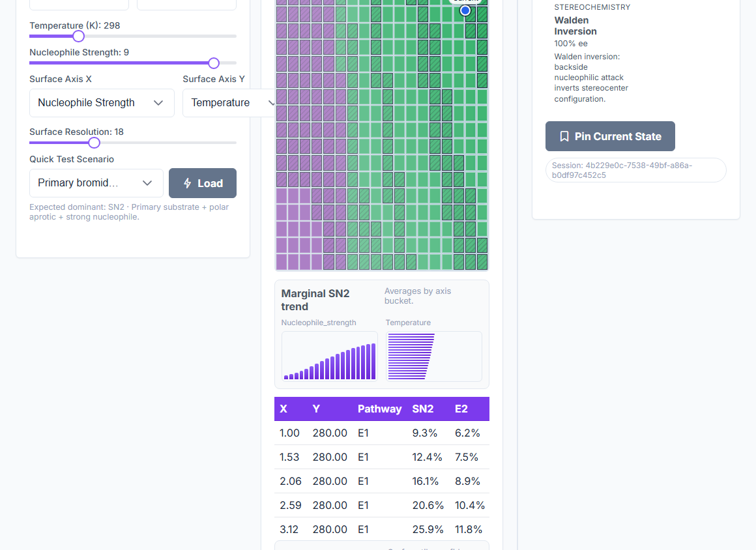Click the bottom-left purple heatmap cell

coord(282,262)
